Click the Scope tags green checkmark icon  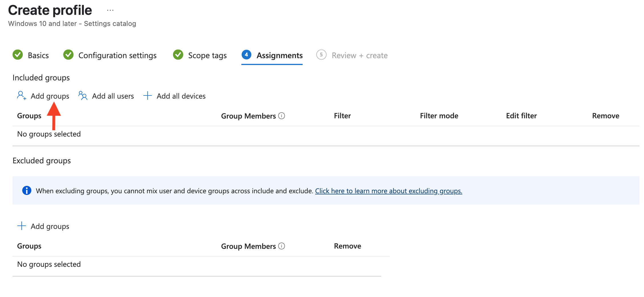point(178,55)
